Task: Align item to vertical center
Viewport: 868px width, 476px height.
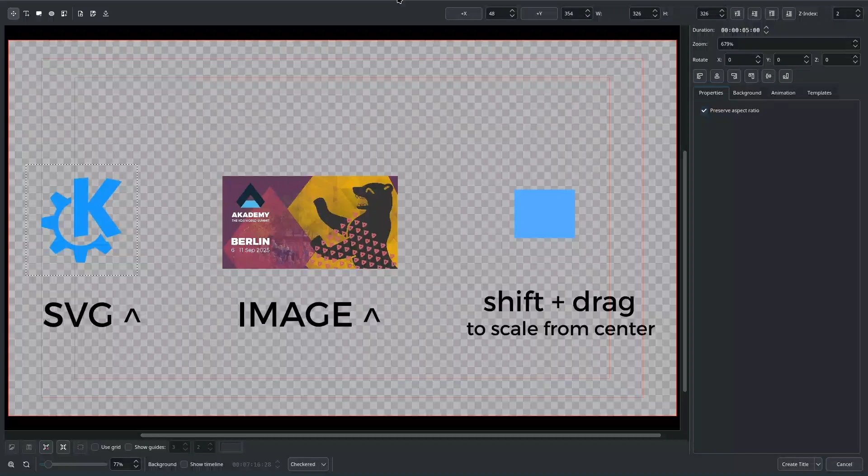Action: pyautogui.click(x=769, y=76)
